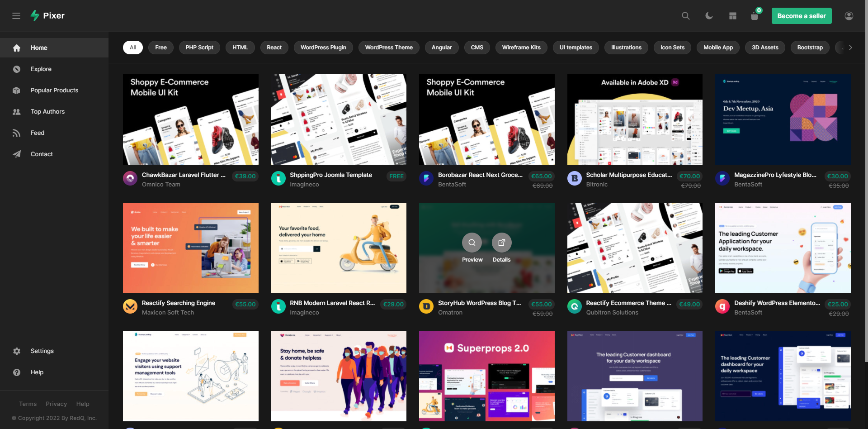The width and height of the screenshot is (868, 429).
Task: Choose the React category pill
Action: point(274,48)
